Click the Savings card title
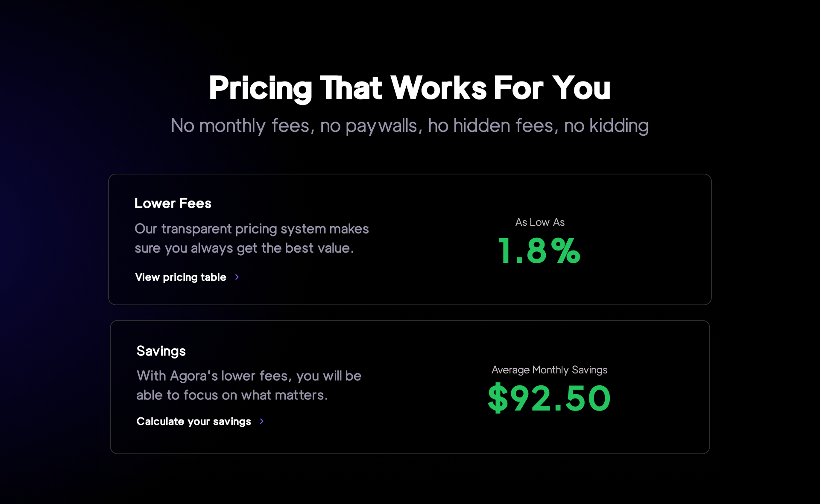The image size is (820, 504). tap(161, 351)
